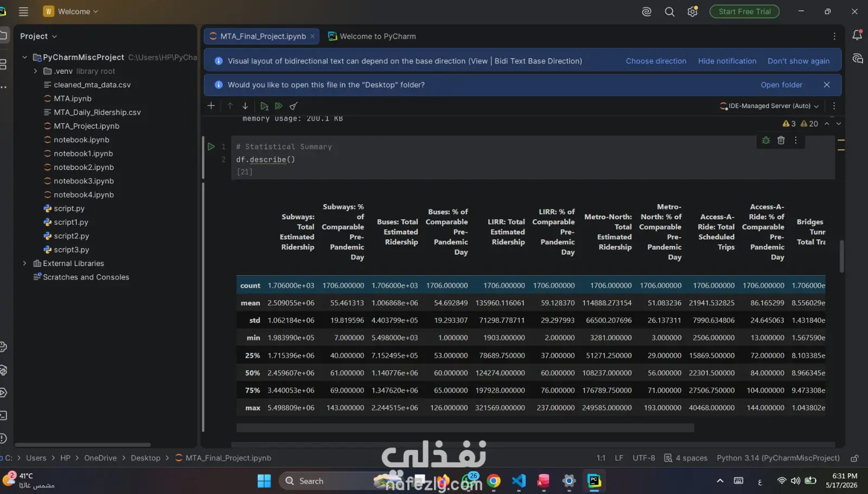Switch to Welcome to PyCharm tab
The width and height of the screenshot is (868, 494).
372,36
